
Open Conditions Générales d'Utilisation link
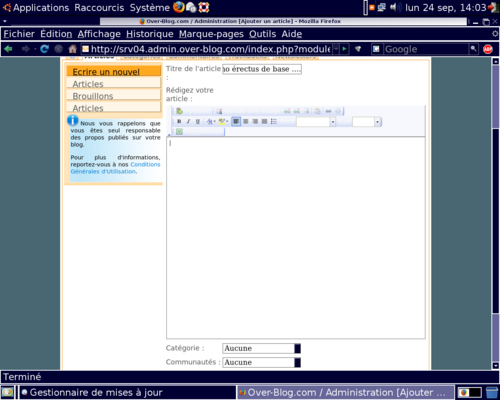[115, 168]
